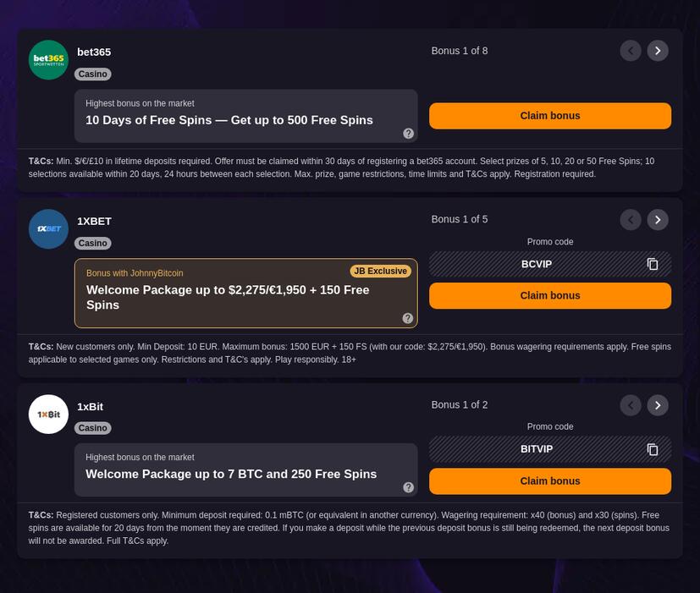Copy the BCVIP promo code
This screenshot has width=700, height=593.
coord(653,264)
